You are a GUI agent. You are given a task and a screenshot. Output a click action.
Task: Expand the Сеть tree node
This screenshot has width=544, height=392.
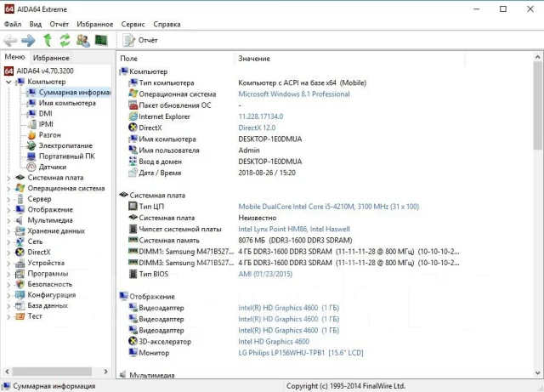8,242
